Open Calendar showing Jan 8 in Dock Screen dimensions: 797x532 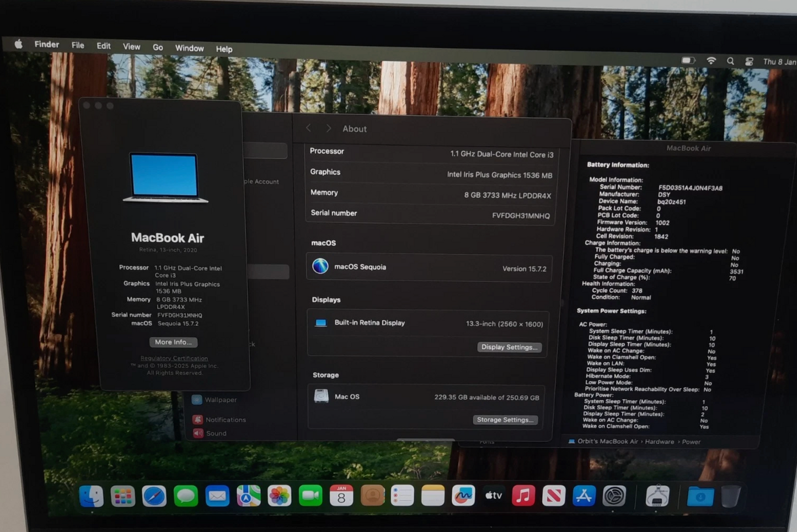click(x=341, y=496)
